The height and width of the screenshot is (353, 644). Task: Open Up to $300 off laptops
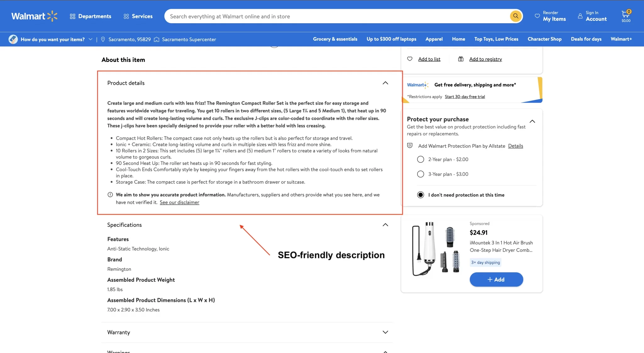click(391, 39)
